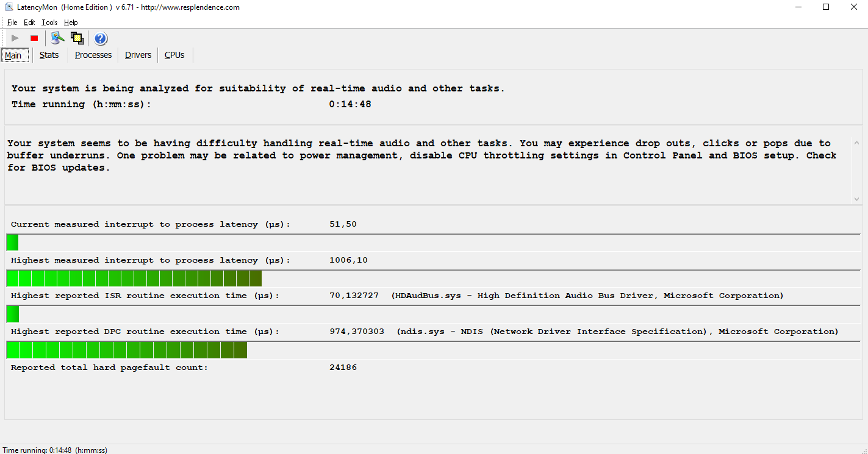Click the HDAudBus.sys driver text

(587, 296)
